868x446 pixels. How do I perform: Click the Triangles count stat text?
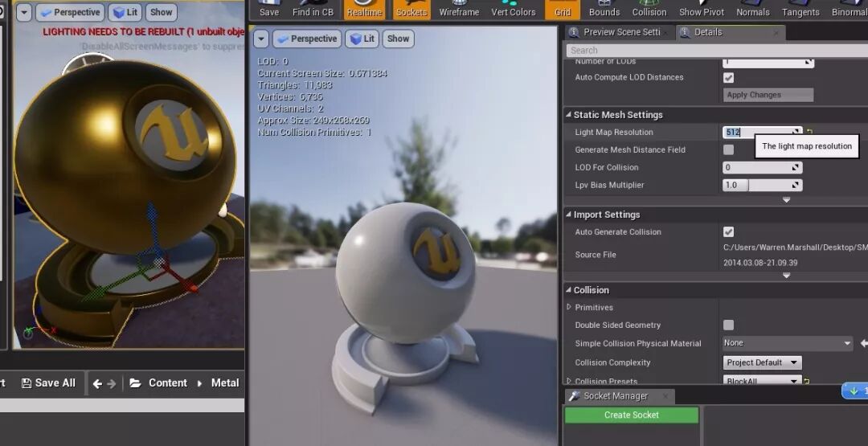[x=294, y=85]
